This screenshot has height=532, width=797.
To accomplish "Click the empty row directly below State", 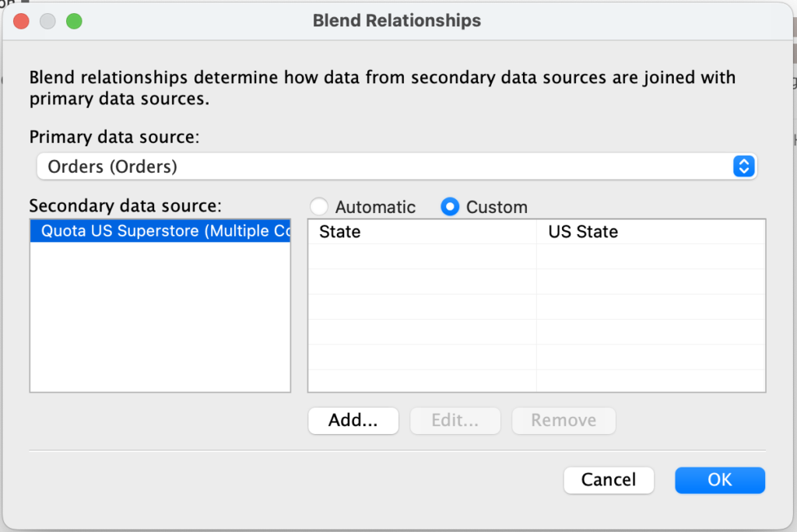I will tap(422, 257).
